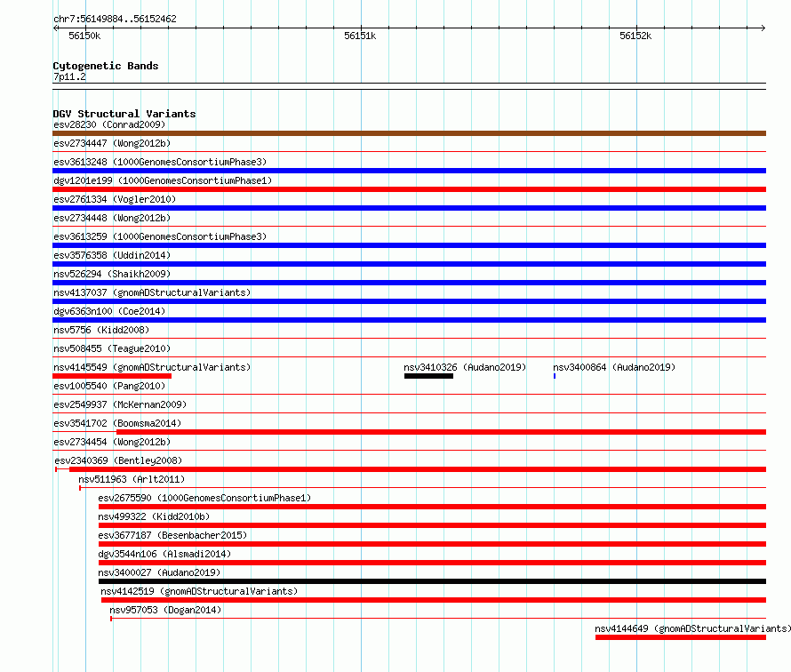Image resolution: width=791 pixels, height=672 pixels.
Task: Click the brown bar under esv28230
Action: [409, 133]
